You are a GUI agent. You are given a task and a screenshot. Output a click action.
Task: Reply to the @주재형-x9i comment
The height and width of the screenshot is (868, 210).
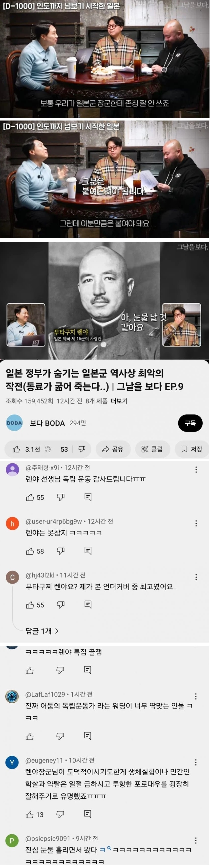tap(88, 497)
